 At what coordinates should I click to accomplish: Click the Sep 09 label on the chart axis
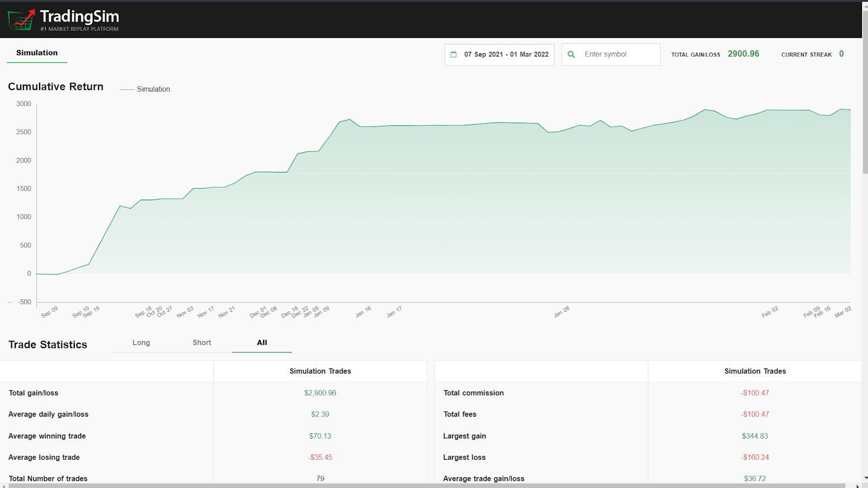49,313
